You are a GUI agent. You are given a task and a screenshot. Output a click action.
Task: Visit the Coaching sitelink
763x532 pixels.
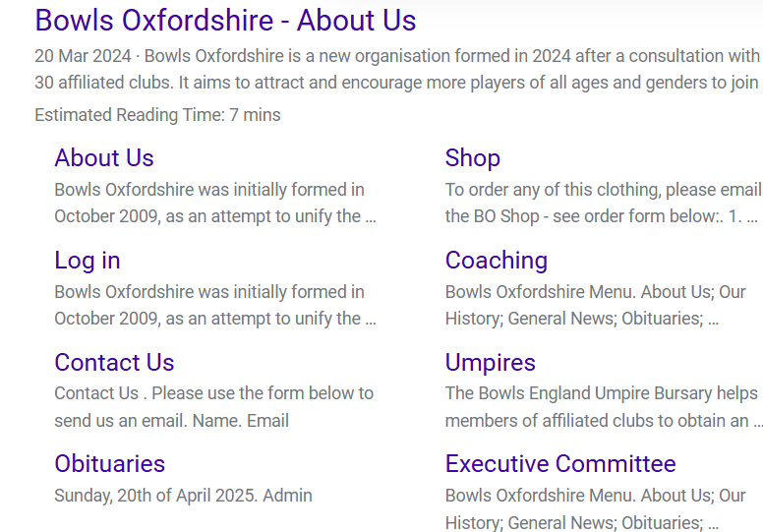[x=496, y=260]
